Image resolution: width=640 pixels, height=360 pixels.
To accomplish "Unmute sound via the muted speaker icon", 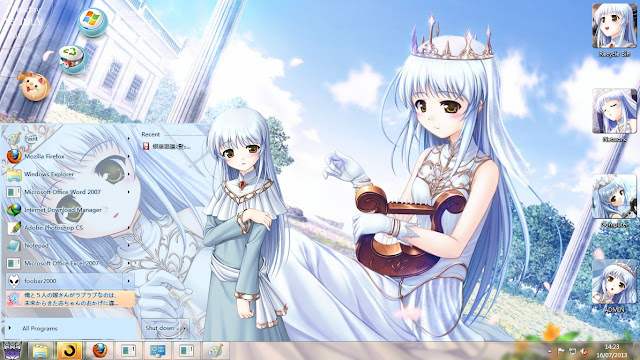I will pyautogui.click(x=584, y=351).
